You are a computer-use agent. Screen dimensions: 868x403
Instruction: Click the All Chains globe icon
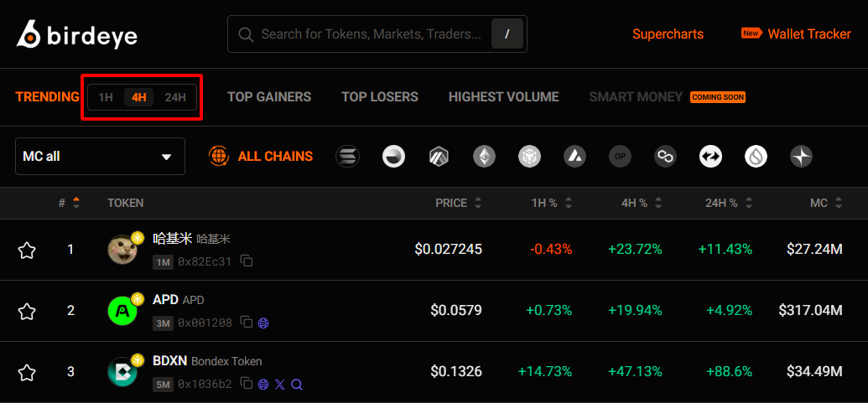(218, 157)
